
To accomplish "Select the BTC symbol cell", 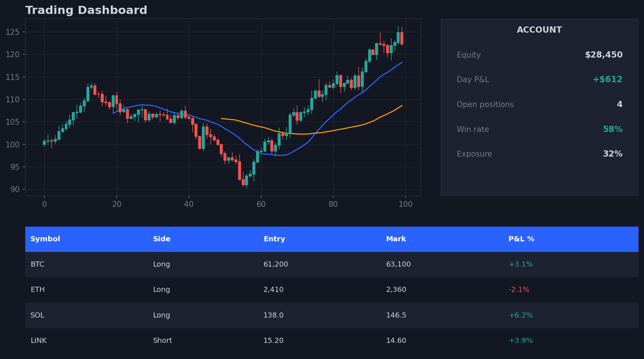I will pos(37,264).
